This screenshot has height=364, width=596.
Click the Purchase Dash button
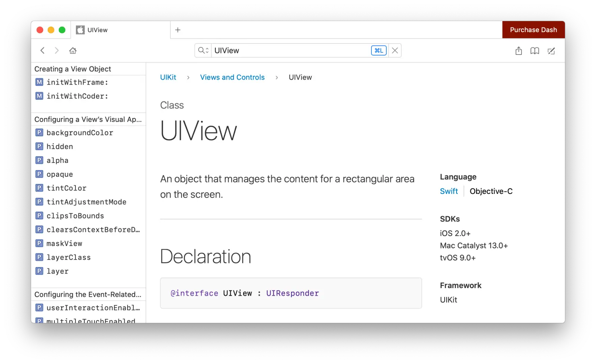[x=534, y=30]
